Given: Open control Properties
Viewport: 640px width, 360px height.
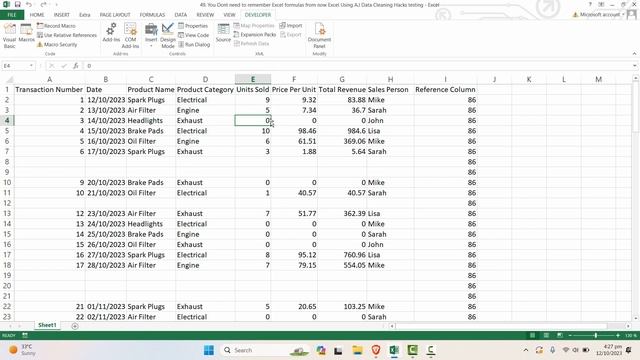Looking at the screenshot, I should 193,26.
